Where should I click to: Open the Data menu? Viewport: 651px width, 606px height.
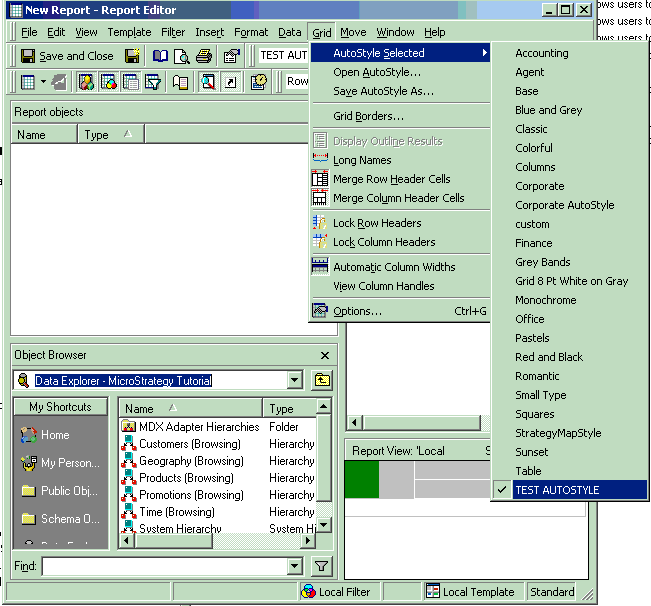[x=289, y=32]
